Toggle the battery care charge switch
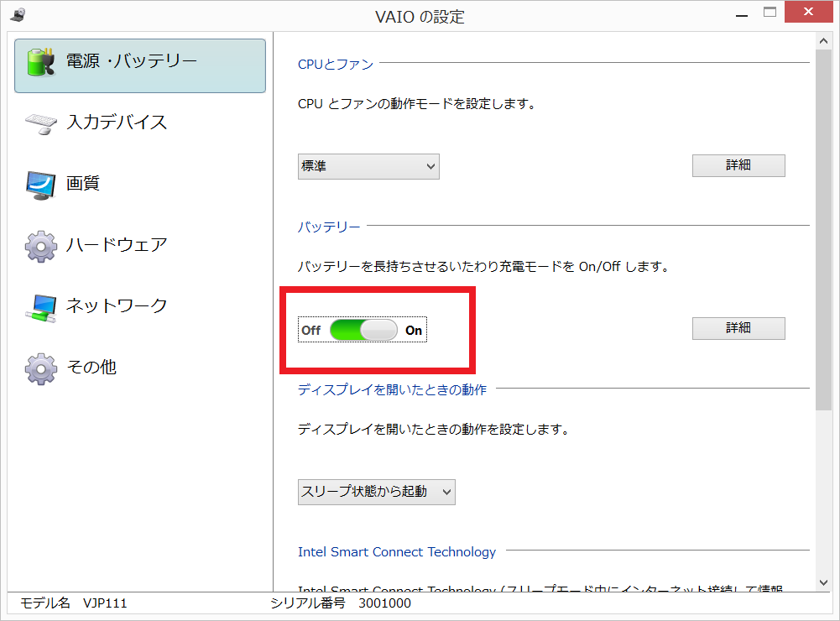Screen dimensions: 840x621 point(363,330)
